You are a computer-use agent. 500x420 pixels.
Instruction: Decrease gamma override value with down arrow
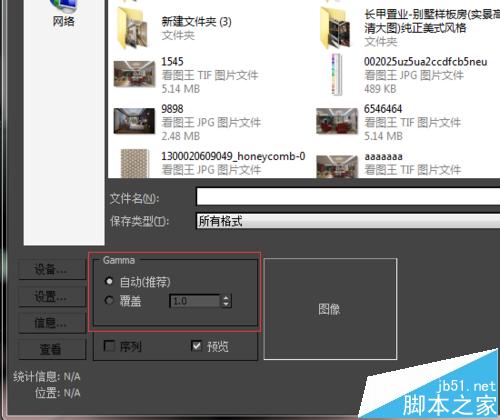(x=226, y=304)
